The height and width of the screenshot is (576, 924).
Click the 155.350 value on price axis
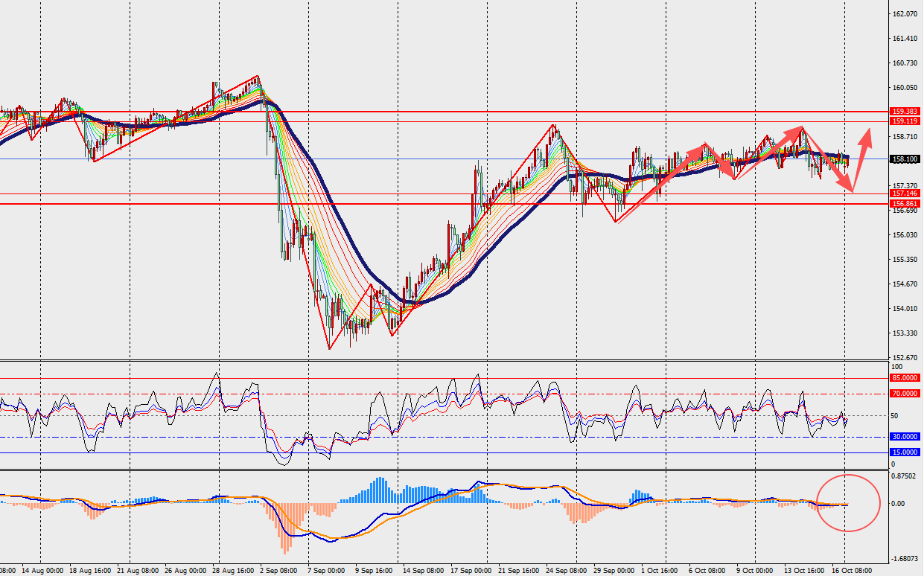coord(905,260)
